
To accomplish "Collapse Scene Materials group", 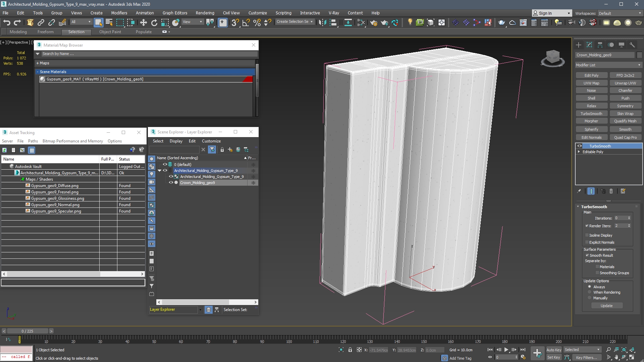I will click(38, 72).
